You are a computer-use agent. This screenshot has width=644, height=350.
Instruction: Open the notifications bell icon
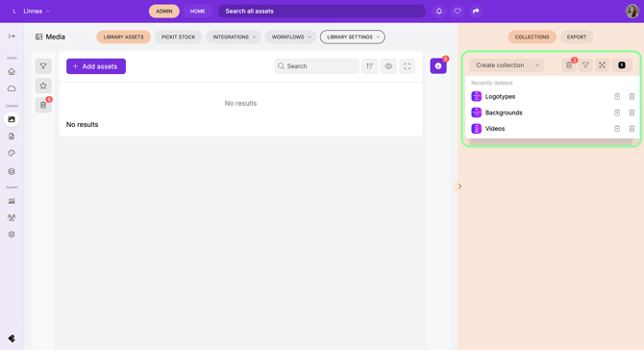coord(439,12)
